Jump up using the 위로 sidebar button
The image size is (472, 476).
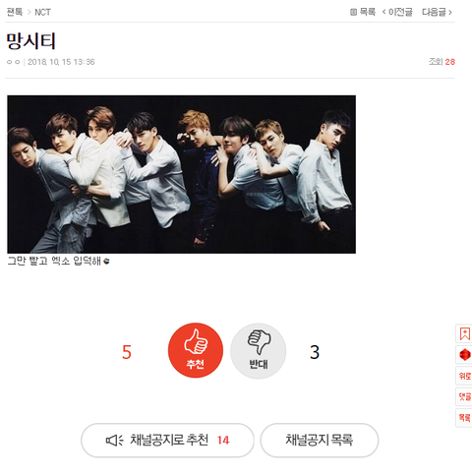[x=464, y=376]
